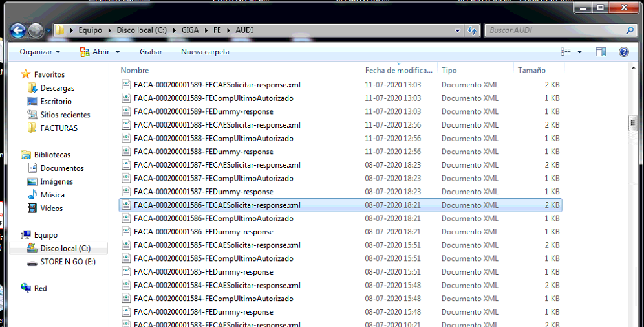Open Música library
The height and width of the screenshot is (327, 644).
[x=52, y=195]
